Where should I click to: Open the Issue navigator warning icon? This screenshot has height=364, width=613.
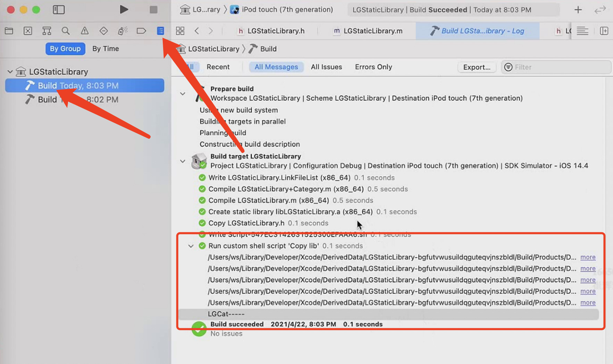coord(84,31)
